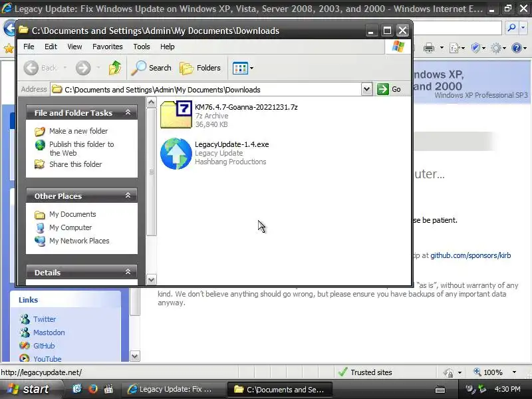Open the File menu
532x399 pixels.
(x=29, y=47)
